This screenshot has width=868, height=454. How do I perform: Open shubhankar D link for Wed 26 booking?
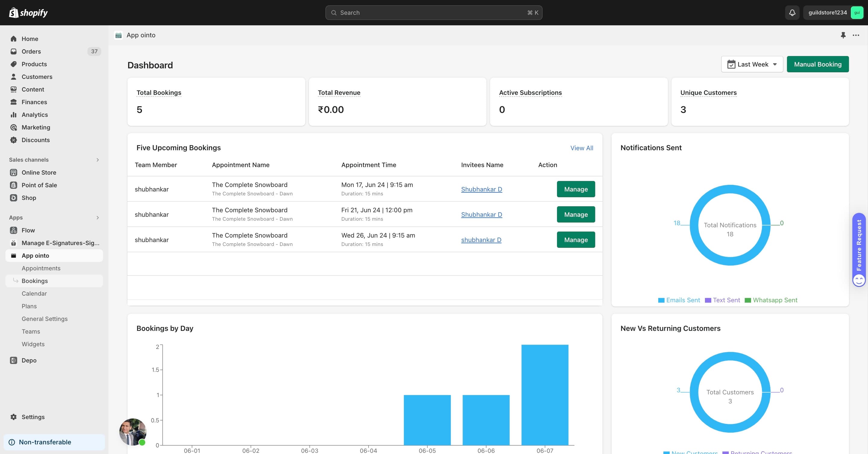(481, 240)
